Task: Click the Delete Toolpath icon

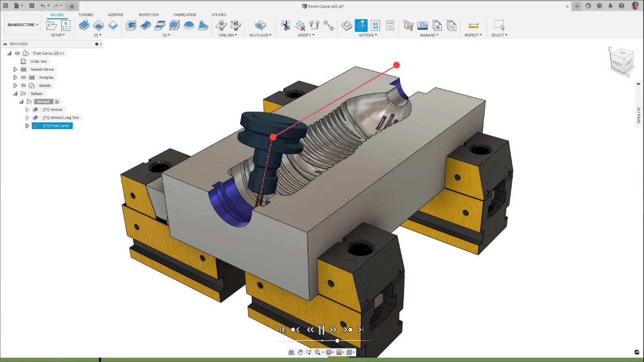Action: click(x=300, y=25)
